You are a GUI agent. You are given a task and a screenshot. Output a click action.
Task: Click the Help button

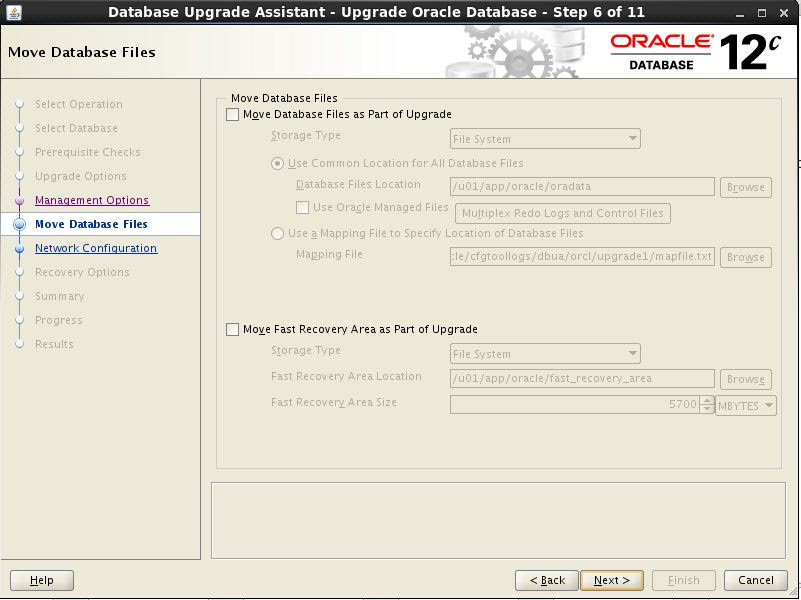[42, 581]
